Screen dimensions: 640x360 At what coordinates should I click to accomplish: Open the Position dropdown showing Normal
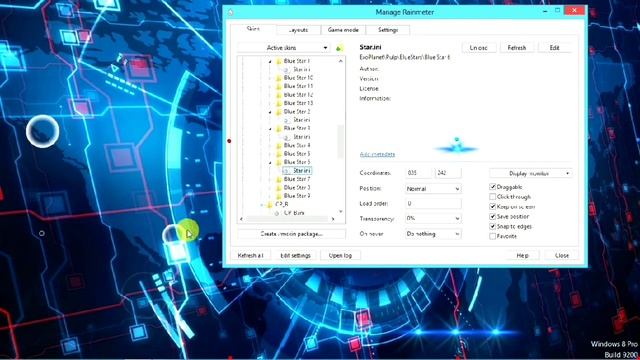pyautogui.click(x=433, y=189)
